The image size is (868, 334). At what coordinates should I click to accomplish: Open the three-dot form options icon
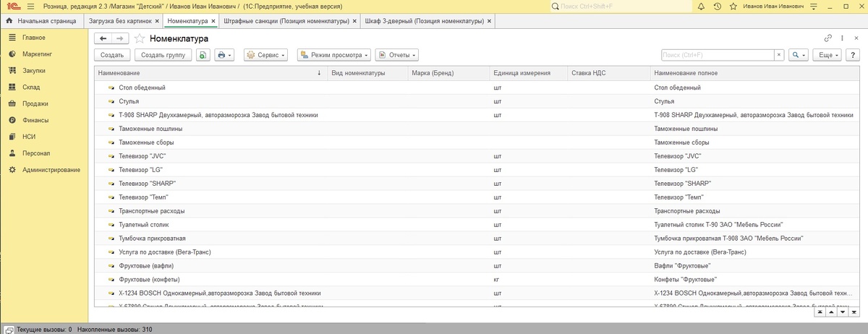coord(843,38)
